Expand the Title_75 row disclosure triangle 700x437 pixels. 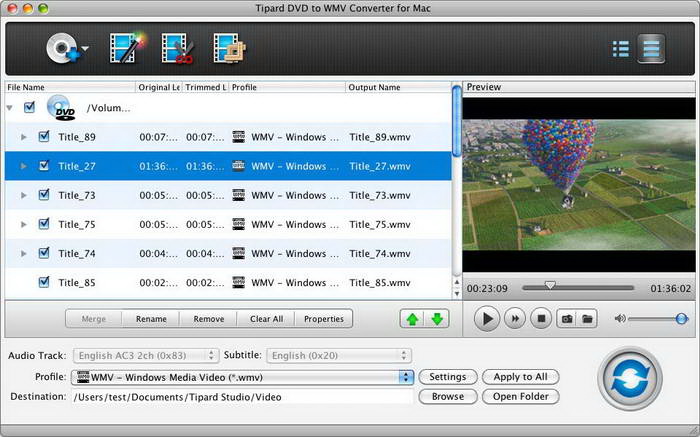(24, 225)
